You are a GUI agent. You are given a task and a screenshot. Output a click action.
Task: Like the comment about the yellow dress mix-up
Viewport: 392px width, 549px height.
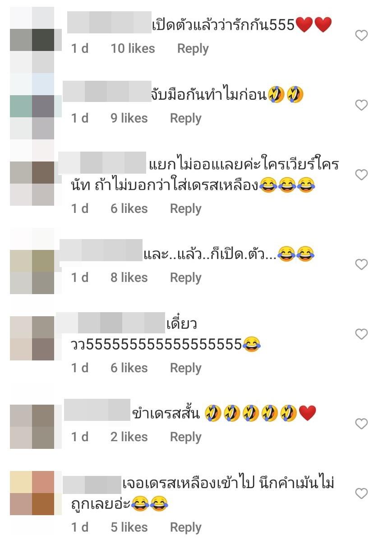(x=361, y=175)
